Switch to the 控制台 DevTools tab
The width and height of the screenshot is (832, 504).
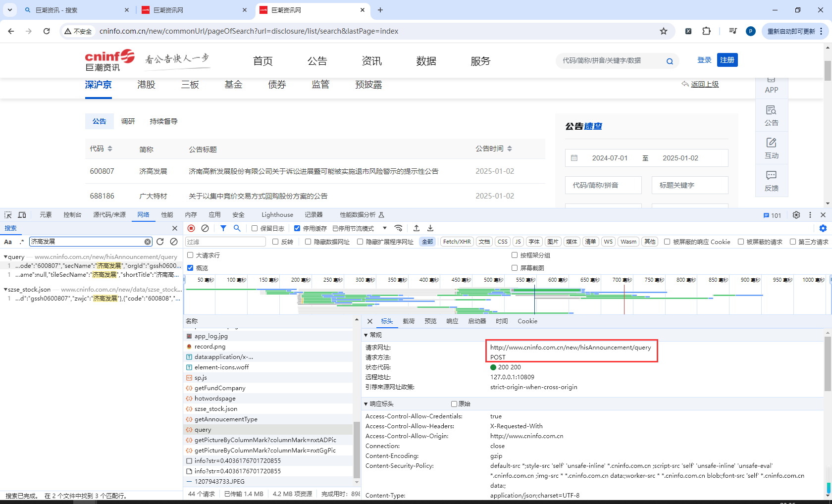(72, 215)
